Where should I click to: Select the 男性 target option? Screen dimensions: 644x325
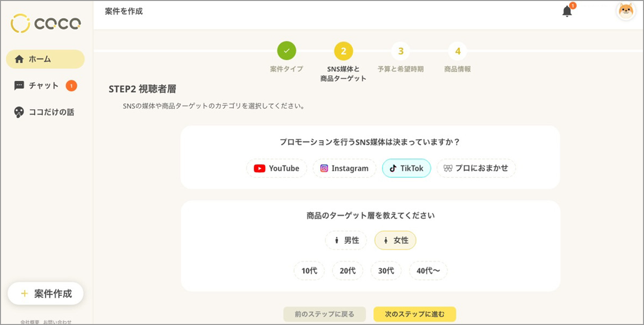coord(346,240)
